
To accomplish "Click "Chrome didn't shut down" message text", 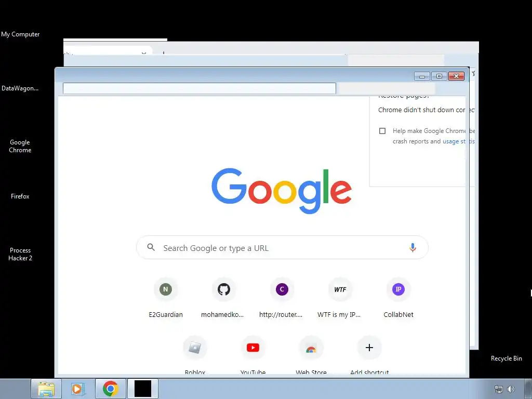I will (427, 110).
